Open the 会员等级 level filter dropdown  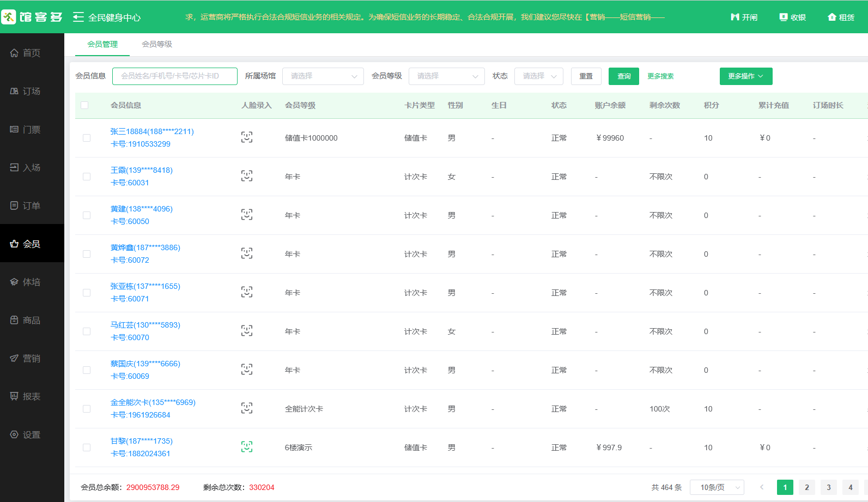(x=447, y=76)
